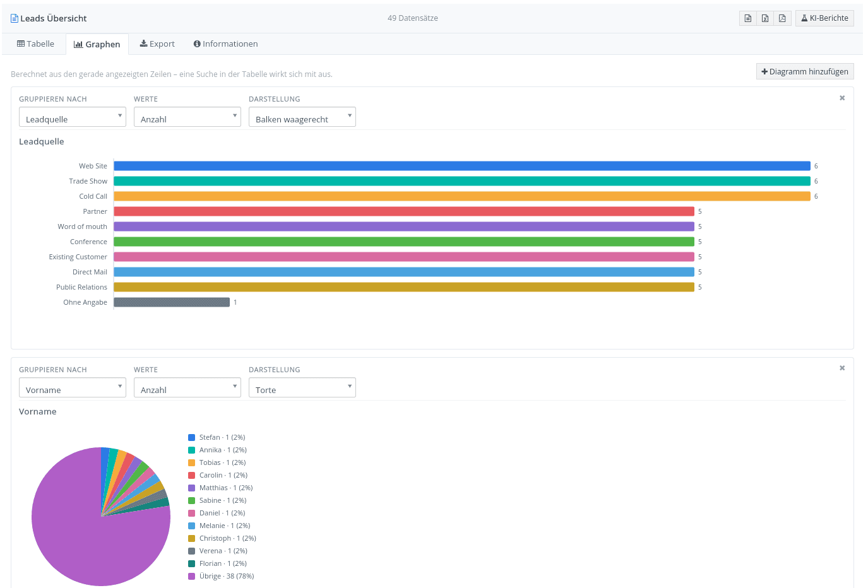The image size is (868, 588).
Task: Click legend entry "Matthias · 1 (2%)"
Action: (x=220, y=488)
